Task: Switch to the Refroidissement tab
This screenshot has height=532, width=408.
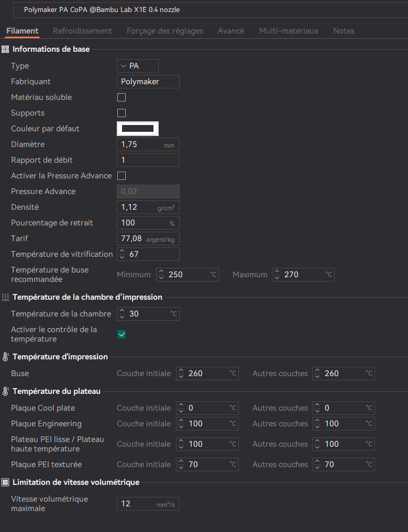Action: (x=82, y=31)
